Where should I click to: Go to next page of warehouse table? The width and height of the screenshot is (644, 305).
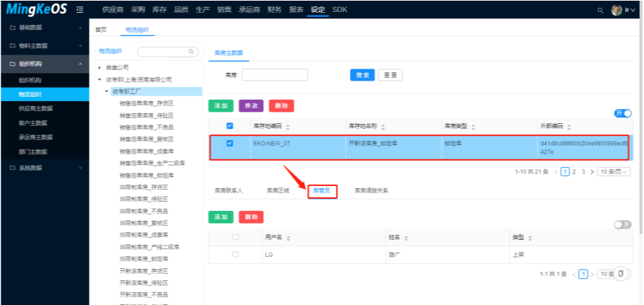coord(592,172)
